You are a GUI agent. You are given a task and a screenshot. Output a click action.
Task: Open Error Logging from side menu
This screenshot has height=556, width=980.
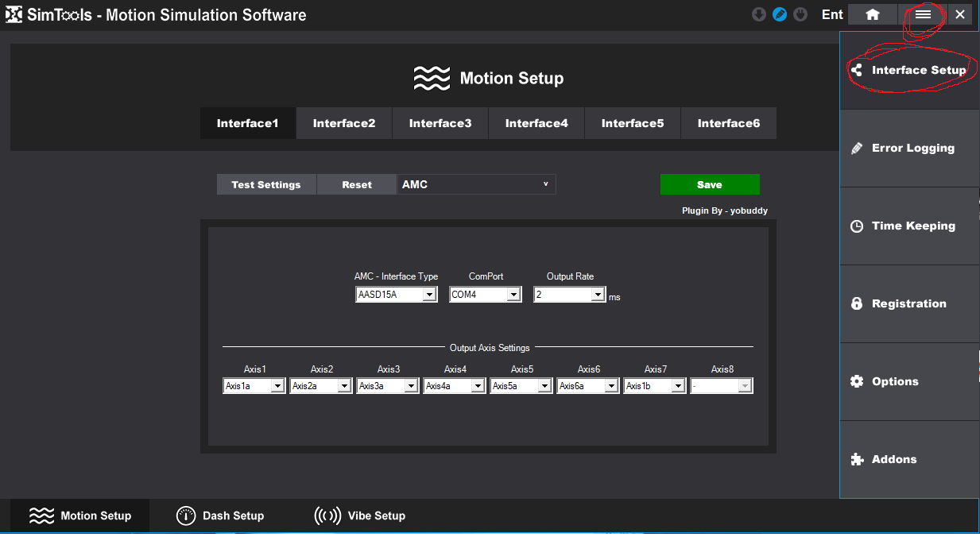pyautogui.click(x=909, y=148)
